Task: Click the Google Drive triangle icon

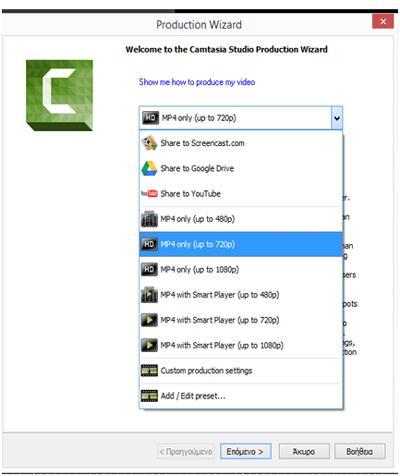Action: click(x=149, y=168)
